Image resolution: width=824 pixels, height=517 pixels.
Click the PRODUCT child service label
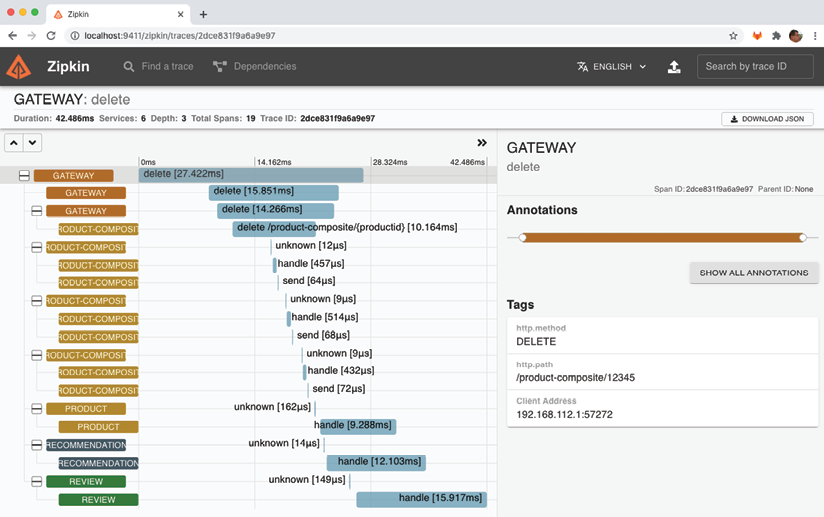(x=98, y=427)
